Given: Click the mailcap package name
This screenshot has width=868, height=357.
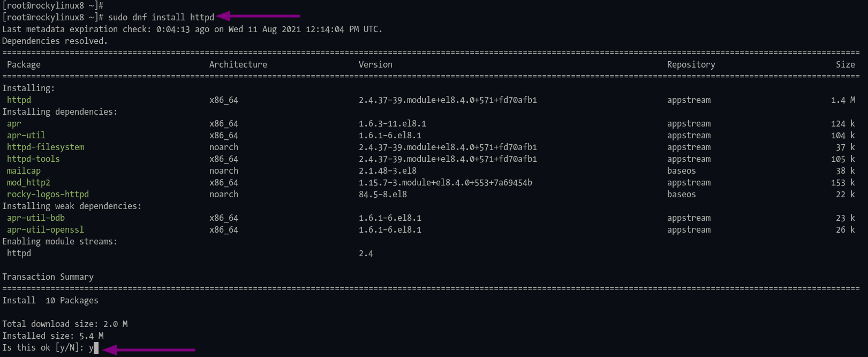Looking at the screenshot, I should 24,171.
